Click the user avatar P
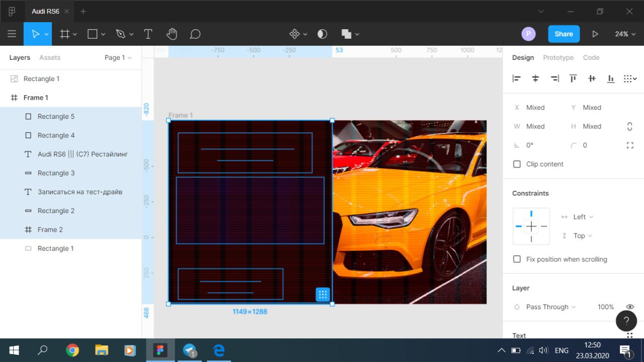The image size is (644, 362). click(528, 34)
